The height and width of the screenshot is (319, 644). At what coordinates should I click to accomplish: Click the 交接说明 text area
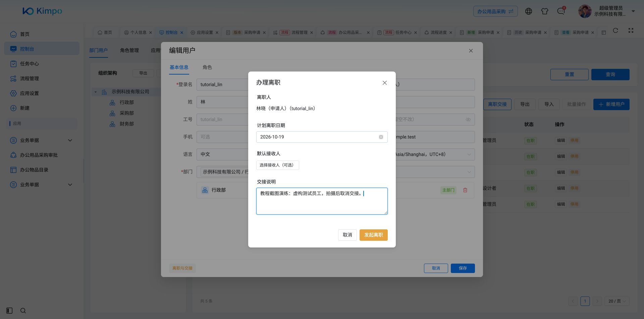(322, 201)
